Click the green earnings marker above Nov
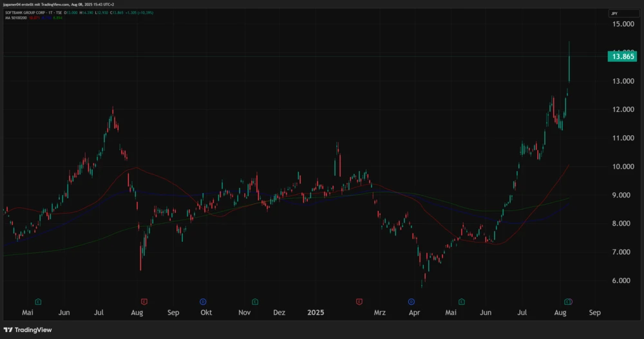The height and width of the screenshot is (339, 644). click(x=255, y=302)
